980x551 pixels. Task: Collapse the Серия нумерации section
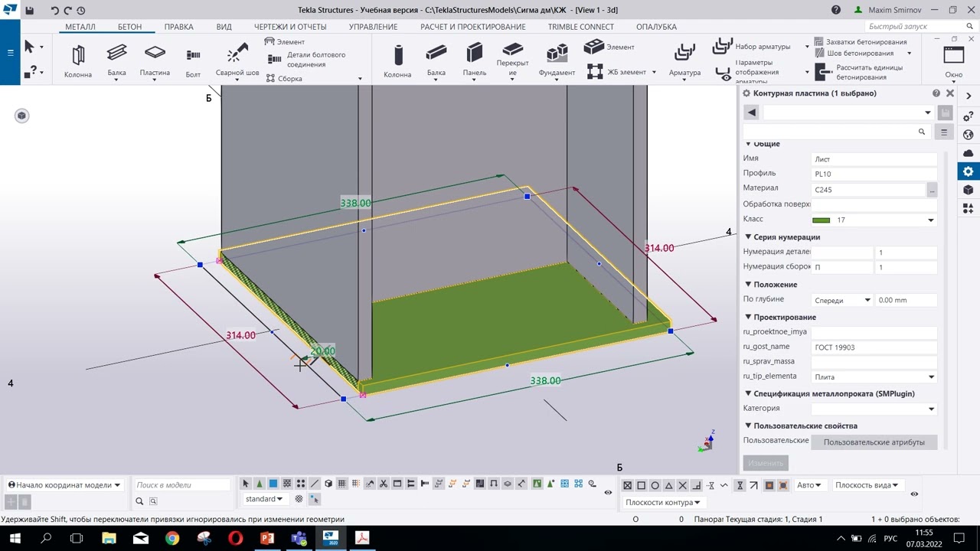point(748,237)
